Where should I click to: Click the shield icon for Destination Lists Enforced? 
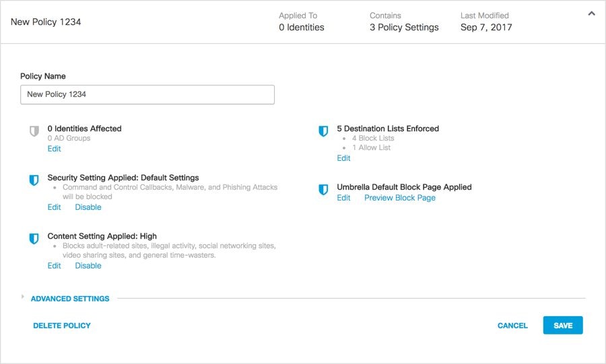click(323, 131)
